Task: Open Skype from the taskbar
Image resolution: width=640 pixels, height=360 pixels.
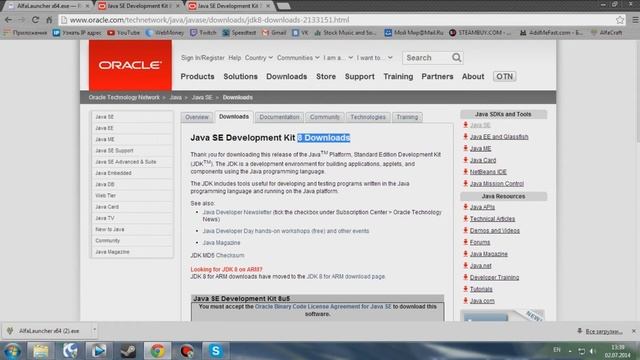Action: (216, 351)
